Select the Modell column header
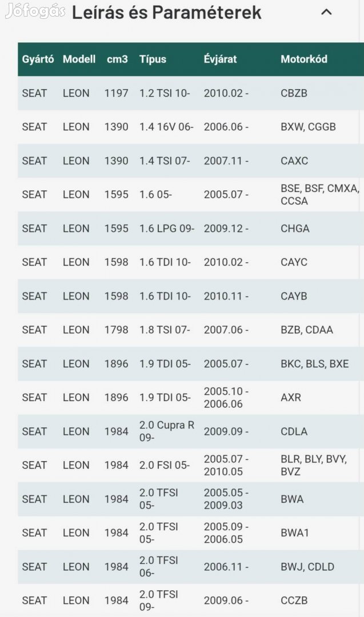364x617 pixels. (x=79, y=59)
